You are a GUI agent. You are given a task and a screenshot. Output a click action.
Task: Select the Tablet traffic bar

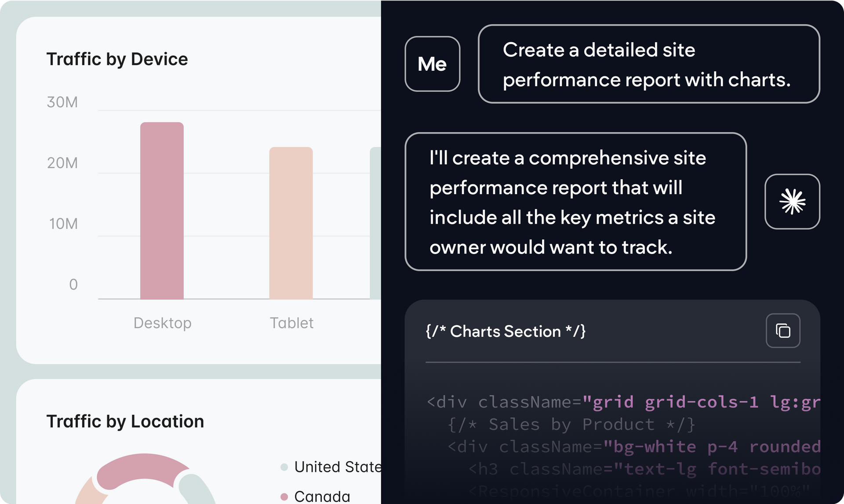tap(291, 223)
